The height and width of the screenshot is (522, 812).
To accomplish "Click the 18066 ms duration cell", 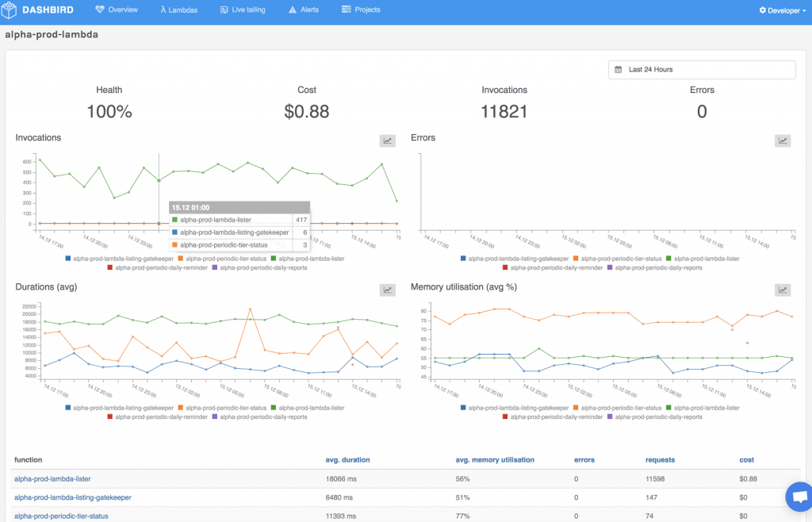I will tap(340, 479).
